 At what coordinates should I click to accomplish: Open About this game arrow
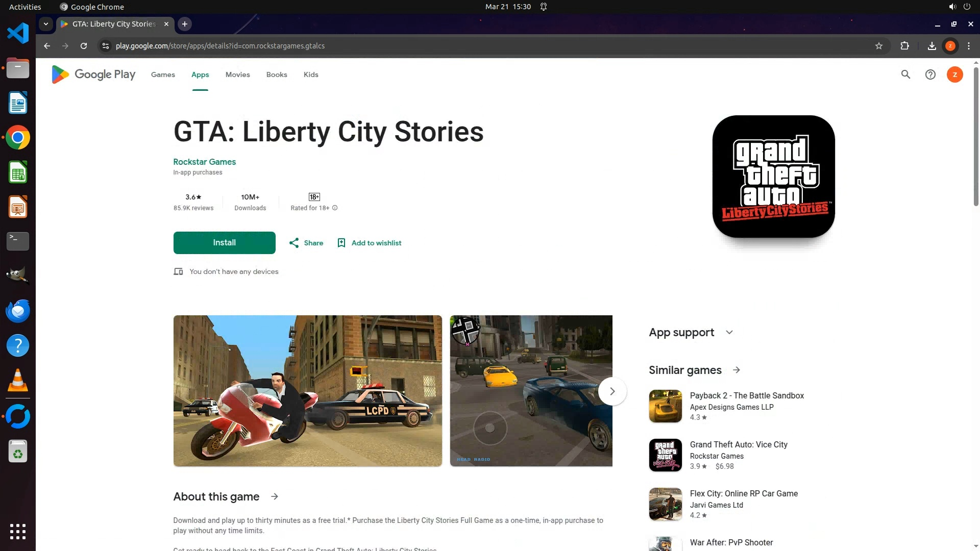275,496
